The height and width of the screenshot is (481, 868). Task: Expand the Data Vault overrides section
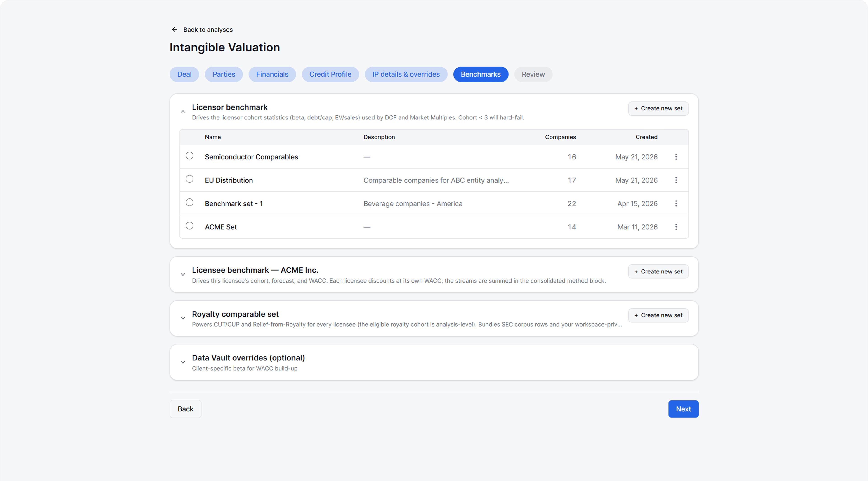[x=183, y=362]
